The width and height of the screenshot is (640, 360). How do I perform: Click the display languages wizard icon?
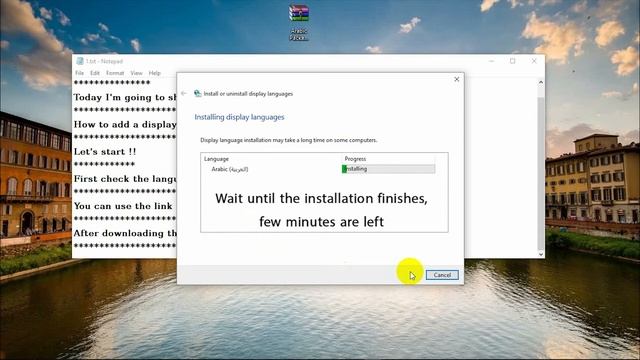(x=198, y=93)
